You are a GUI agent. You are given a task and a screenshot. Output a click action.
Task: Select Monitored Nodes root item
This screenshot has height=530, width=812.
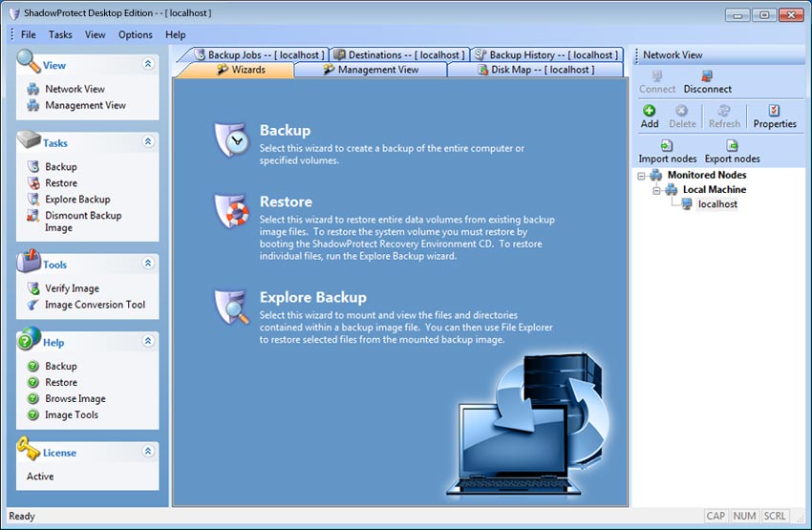pyautogui.click(x=706, y=175)
